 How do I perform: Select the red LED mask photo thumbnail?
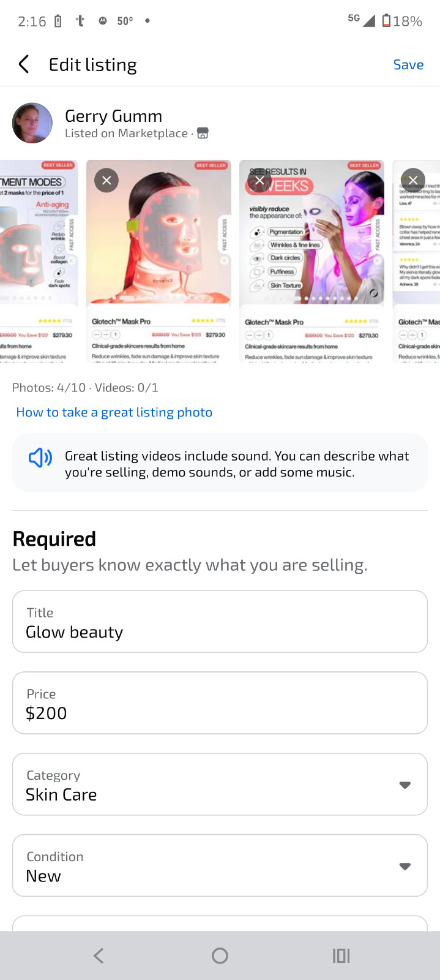158,261
